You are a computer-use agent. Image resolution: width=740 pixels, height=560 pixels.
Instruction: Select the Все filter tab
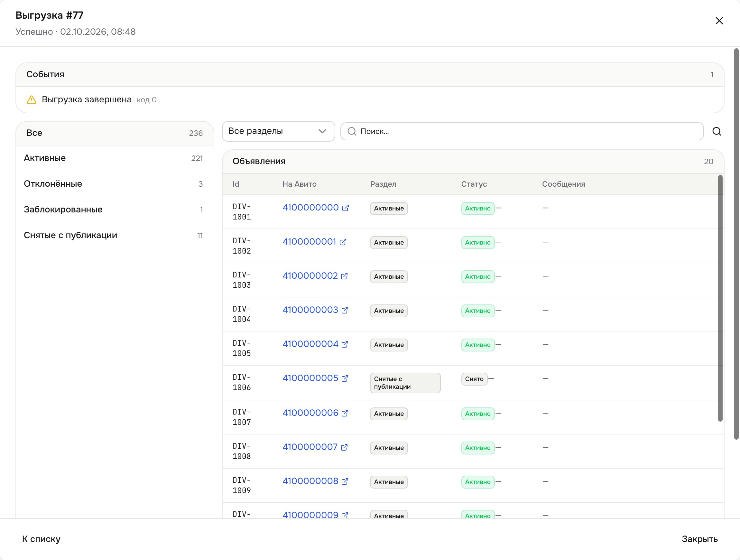click(115, 133)
